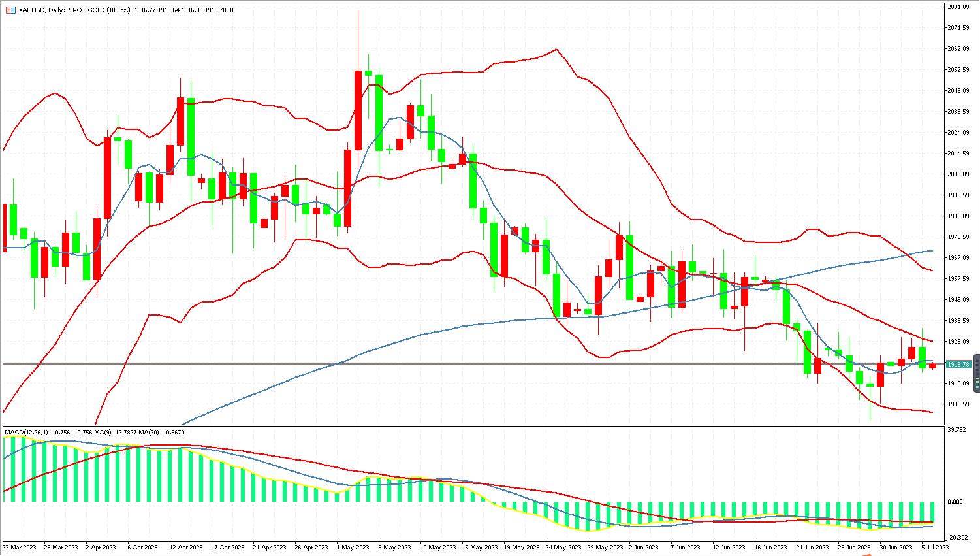Click the 2081.09 price scale label

point(958,7)
